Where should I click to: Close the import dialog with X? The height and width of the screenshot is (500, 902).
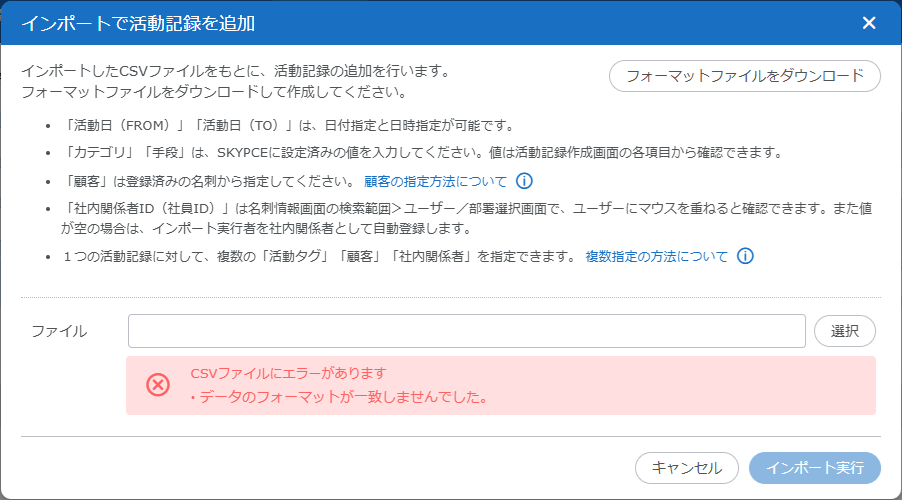click(x=868, y=23)
